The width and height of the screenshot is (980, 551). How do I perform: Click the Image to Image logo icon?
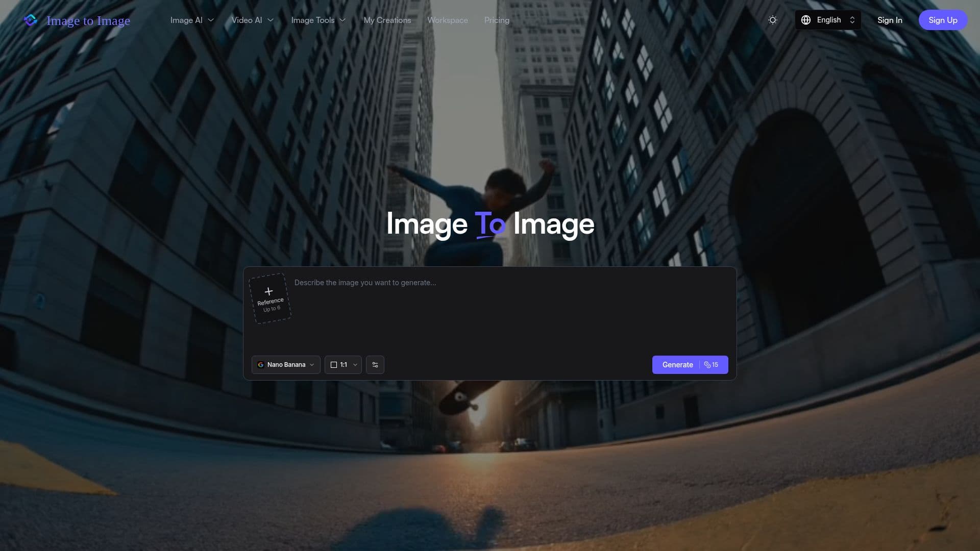pos(31,20)
